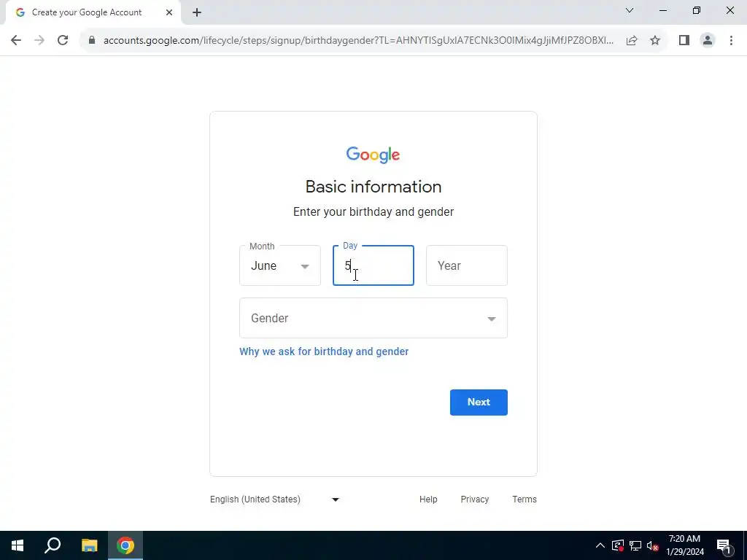Share this page icon
This screenshot has height=560, width=747.
pos(632,41)
